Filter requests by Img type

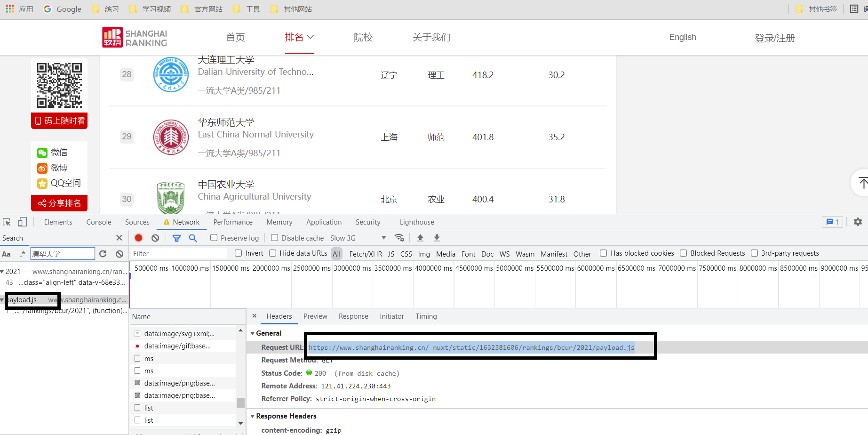tap(424, 254)
